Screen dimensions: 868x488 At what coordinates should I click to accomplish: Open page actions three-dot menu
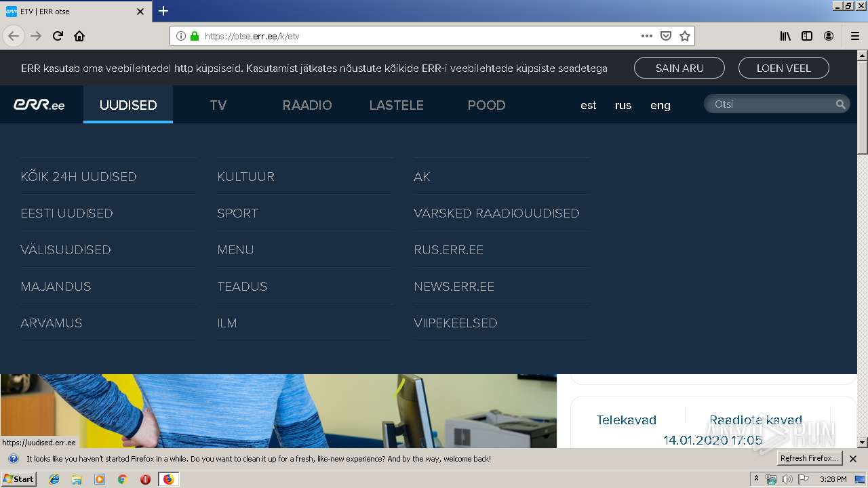646,36
